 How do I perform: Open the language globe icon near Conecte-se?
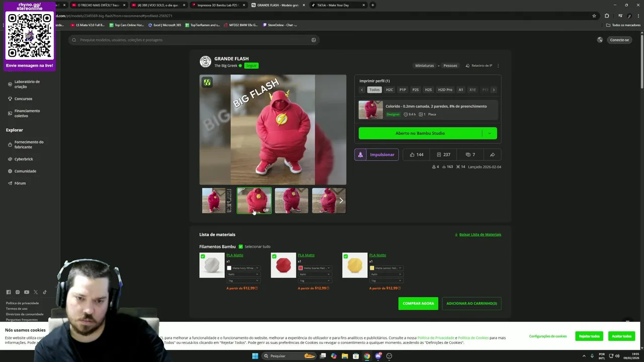point(600,40)
